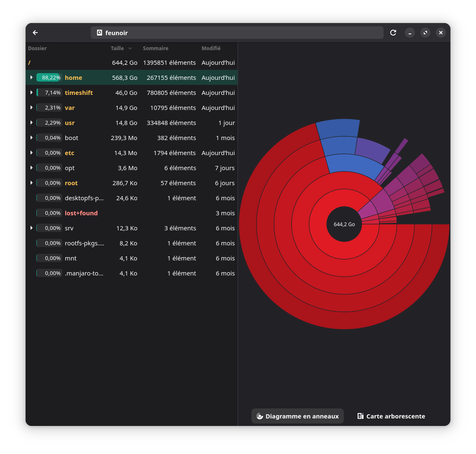Select the boot folder name
This screenshot has width=476, height=454.
pyautogui.click(x=72, y=138)
